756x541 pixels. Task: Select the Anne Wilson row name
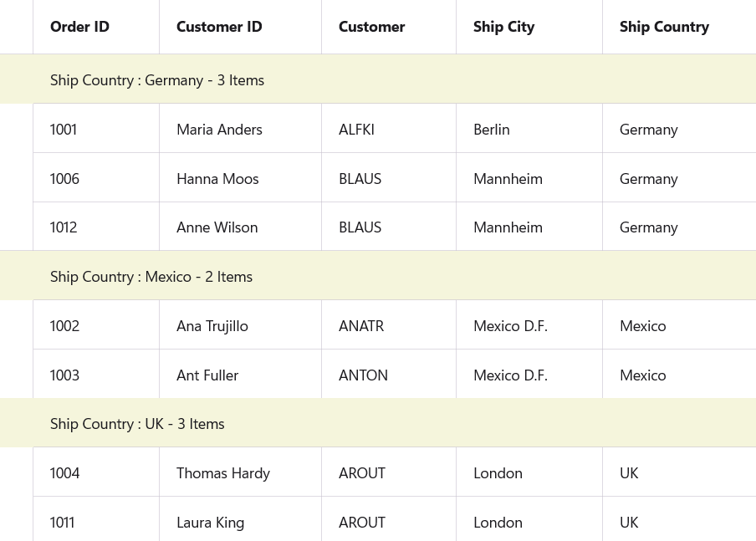217,227
